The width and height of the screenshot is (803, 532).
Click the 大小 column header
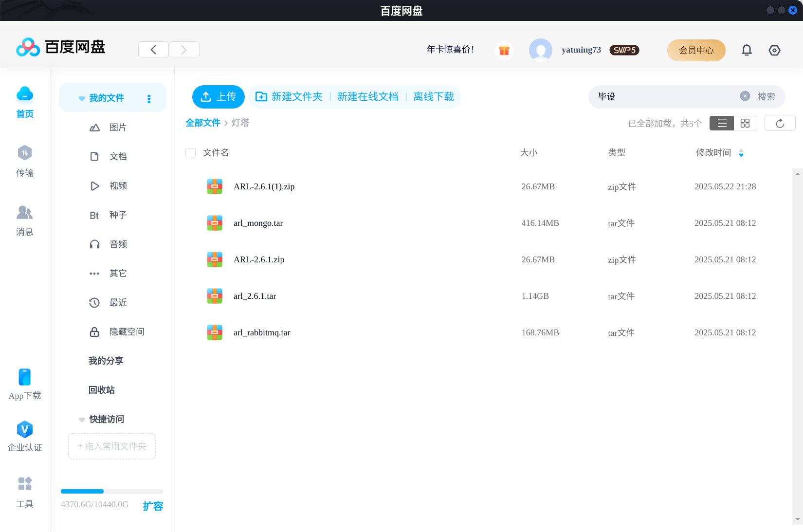pyautogui.click(x=529, y=153)
